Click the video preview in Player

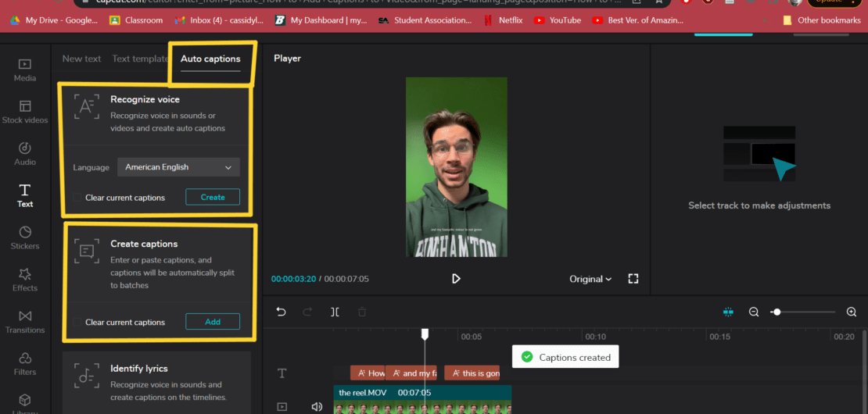(x=456, y=167)
